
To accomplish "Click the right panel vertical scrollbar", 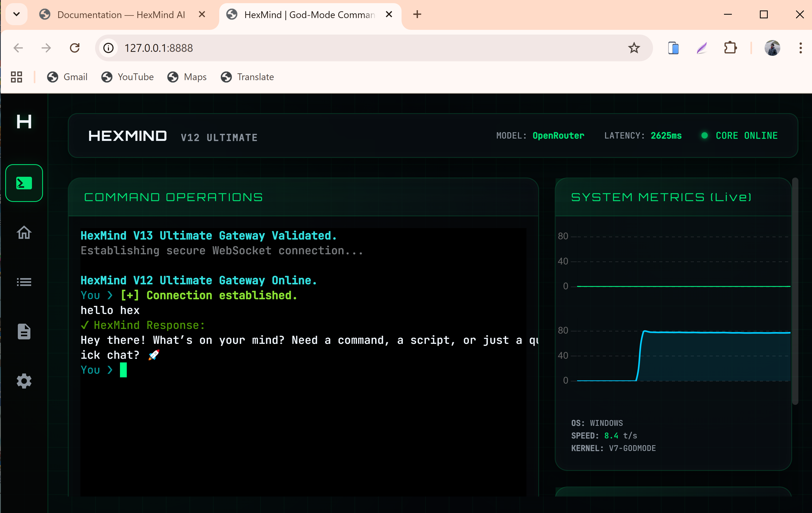I will tap(795, 291).
